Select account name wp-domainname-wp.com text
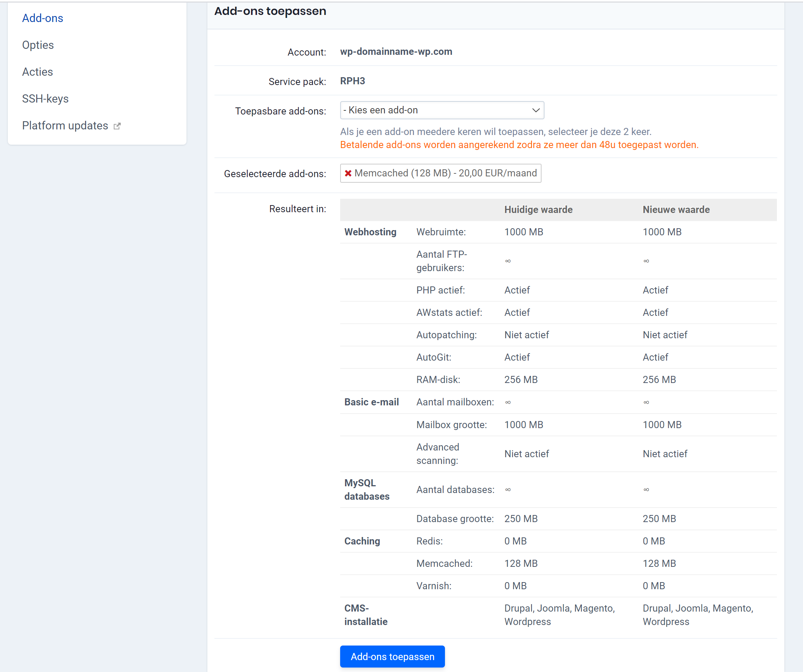The width and height of the screenshot is (803, 672). tap(396, 51)
